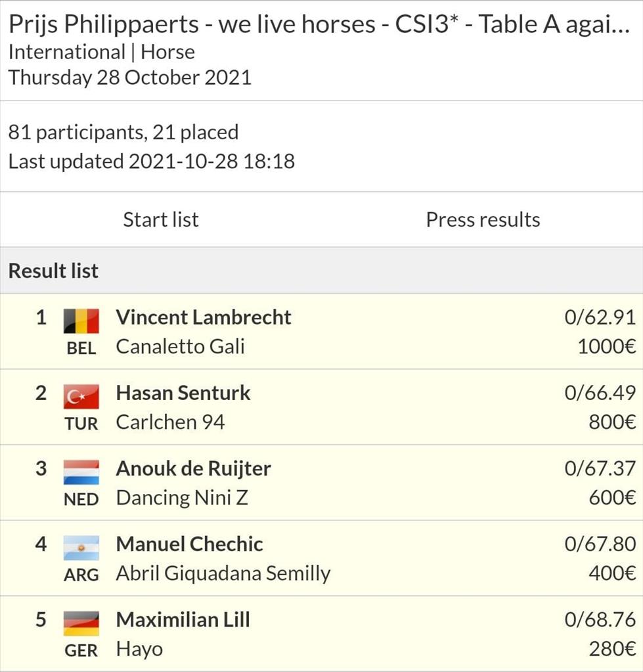Click the Argentina flag icon

(x=81, y=548)
